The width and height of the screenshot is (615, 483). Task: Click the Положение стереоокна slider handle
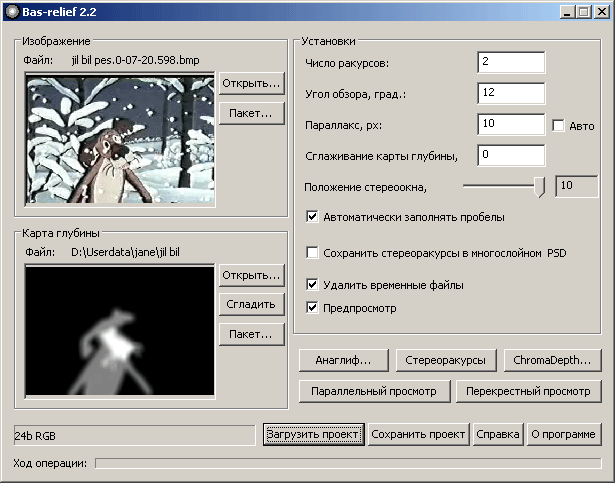540,187
